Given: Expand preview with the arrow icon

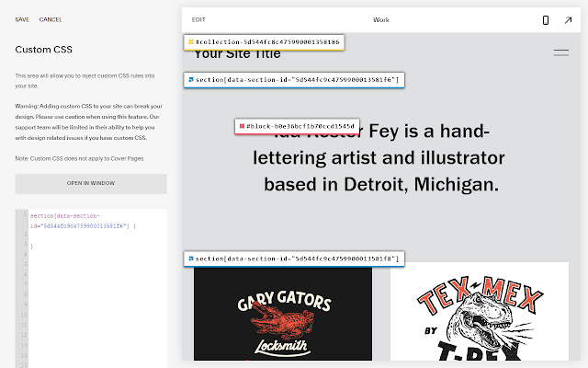Looking at the screenshot, I should [x=568, y=20].
